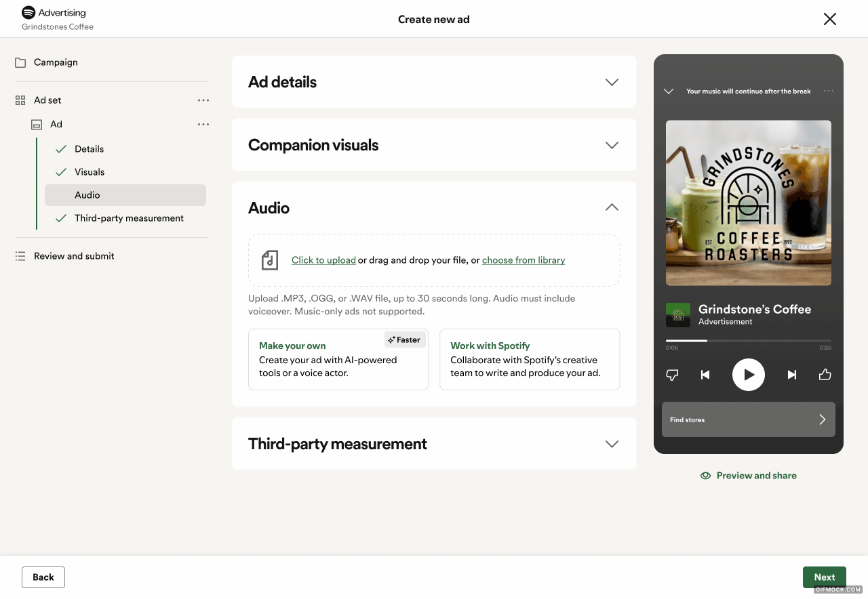Click the Find stores call-to-action
Image resolution: width=868 pixels, height=599 pixels.
tap(749, 419)
